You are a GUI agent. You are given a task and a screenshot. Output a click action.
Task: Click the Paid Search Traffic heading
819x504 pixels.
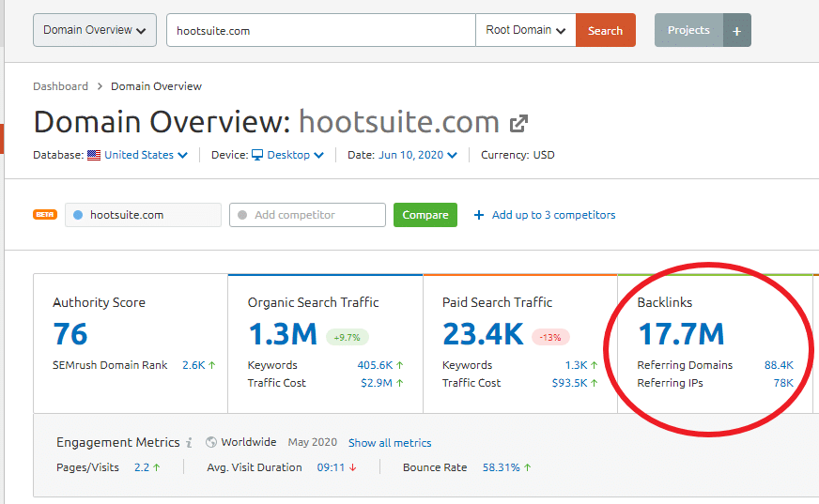[497, 302]
